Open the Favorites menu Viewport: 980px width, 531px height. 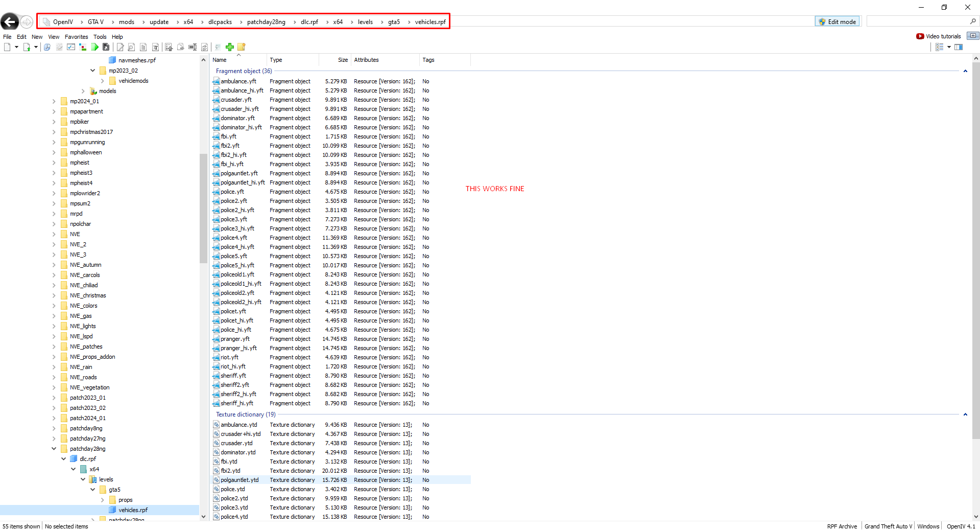click(x=77, y=37)
